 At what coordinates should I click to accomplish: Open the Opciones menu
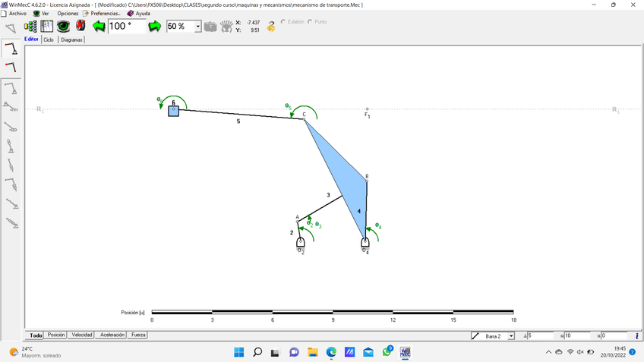click(68, 14)
